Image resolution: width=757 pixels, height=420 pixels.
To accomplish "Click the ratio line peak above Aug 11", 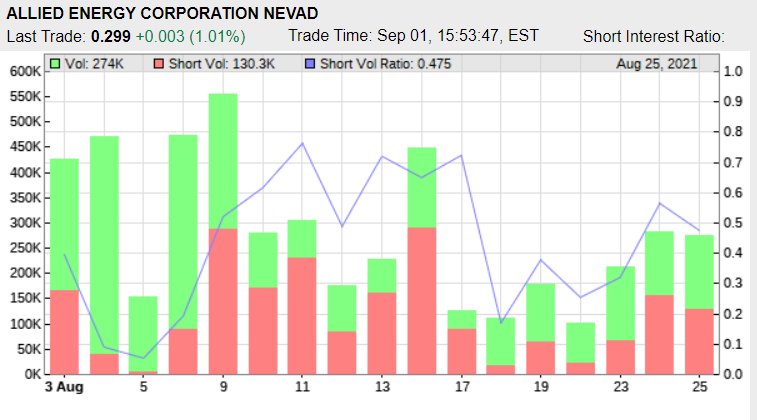I will coord(302,143).
